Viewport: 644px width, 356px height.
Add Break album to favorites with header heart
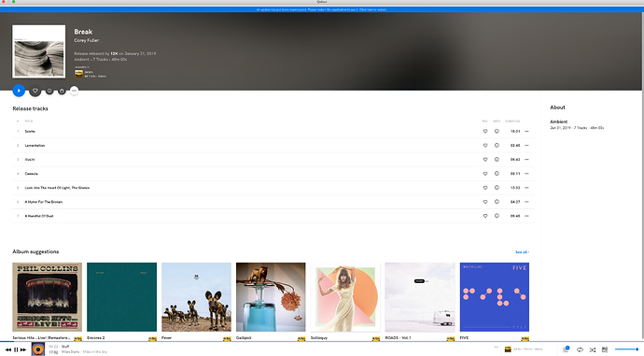point(35,91)
